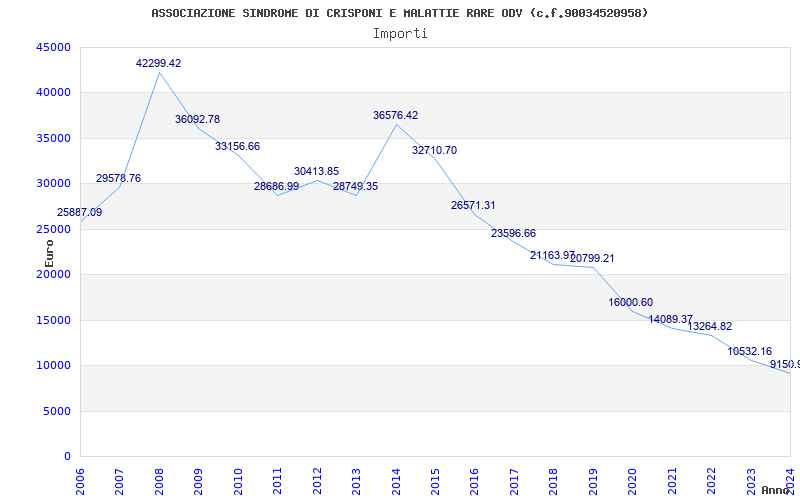Image resolution: width=800 pixels, height=500 pixels.
Task: Click the x-axis year 2018
Action: pyautogui.click(x=554, y=481)
